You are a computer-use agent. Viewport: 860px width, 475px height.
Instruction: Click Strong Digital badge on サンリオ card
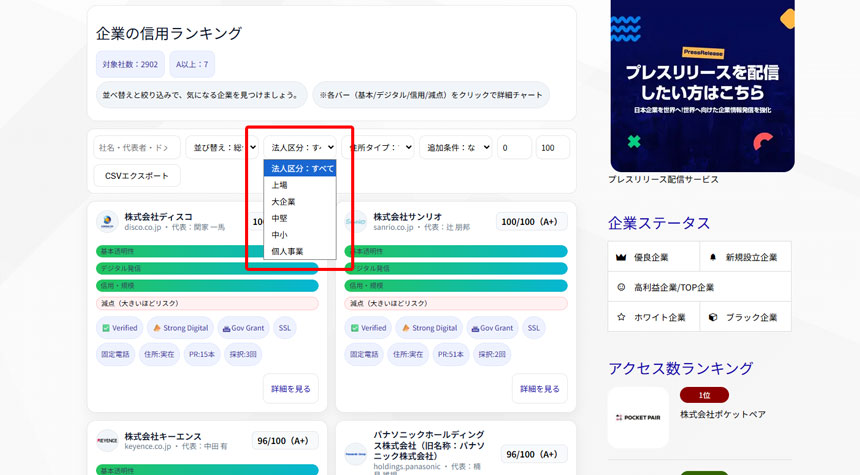coord(429,328)
